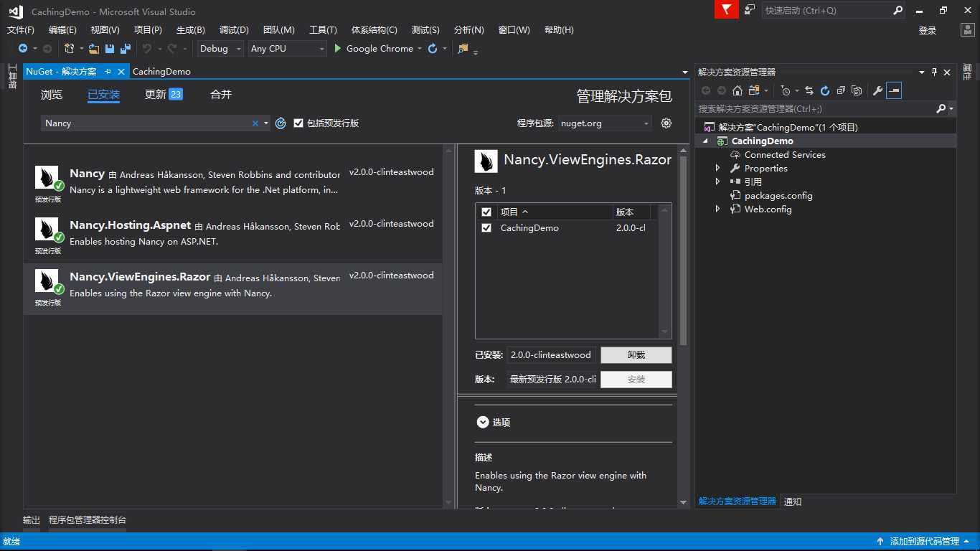
Task: Click the new project icon in toolbar
Action: coord(69,49)
